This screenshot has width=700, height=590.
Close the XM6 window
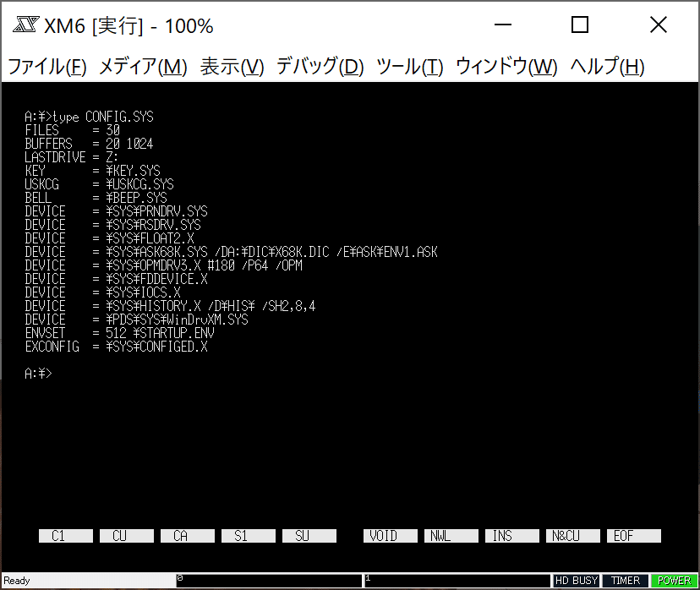click(659, 25)
